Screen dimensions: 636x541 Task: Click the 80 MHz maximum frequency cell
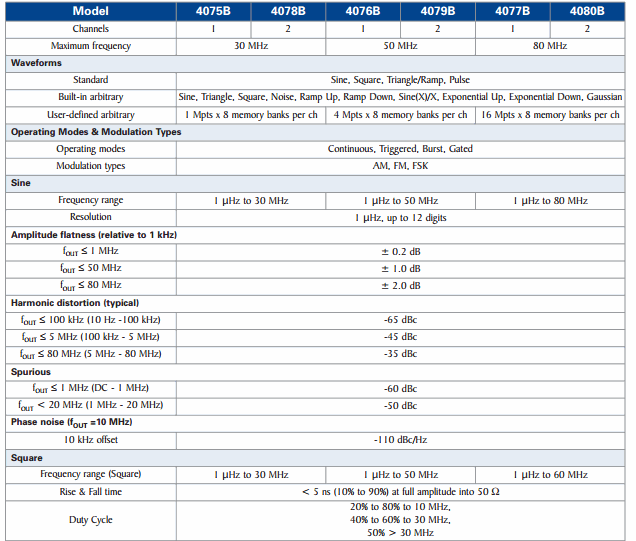[x=549, y=46]
